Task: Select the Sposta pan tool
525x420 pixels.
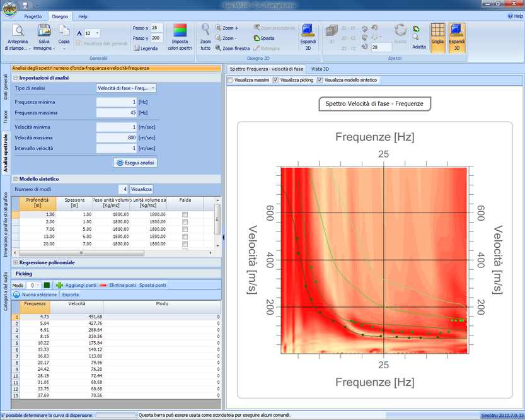Action: click(264, 38)
